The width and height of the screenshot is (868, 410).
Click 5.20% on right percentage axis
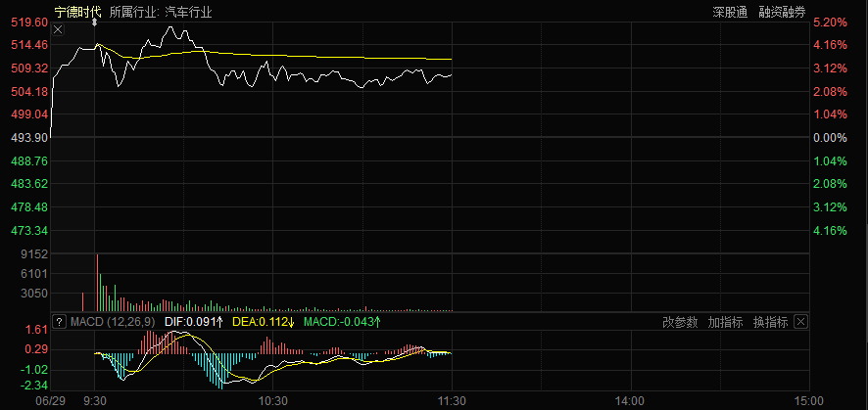831,23
